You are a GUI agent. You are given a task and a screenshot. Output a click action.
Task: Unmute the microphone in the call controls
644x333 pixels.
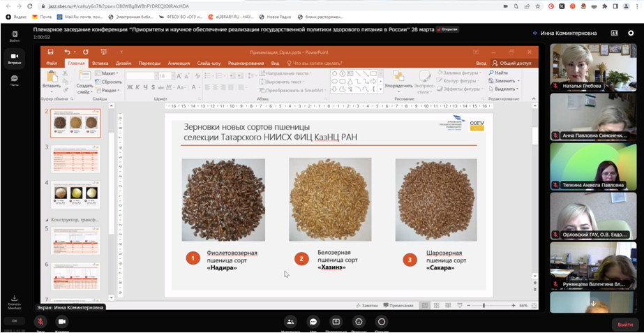40,322
